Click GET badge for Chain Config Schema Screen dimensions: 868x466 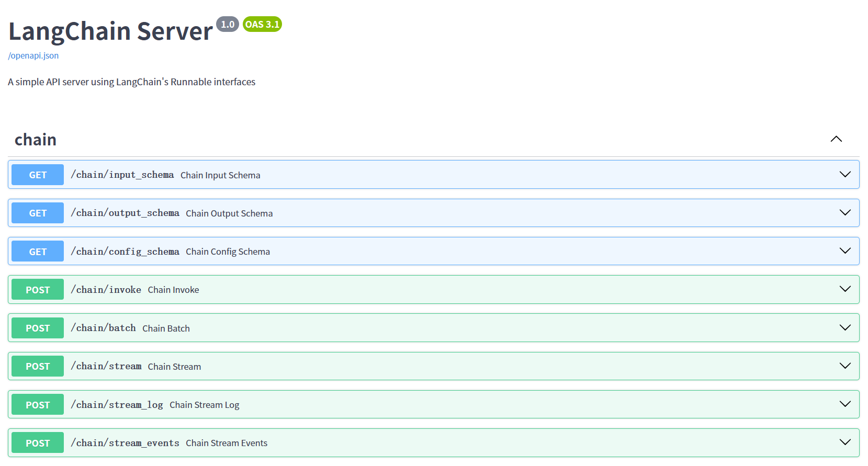tap(38, 251)
